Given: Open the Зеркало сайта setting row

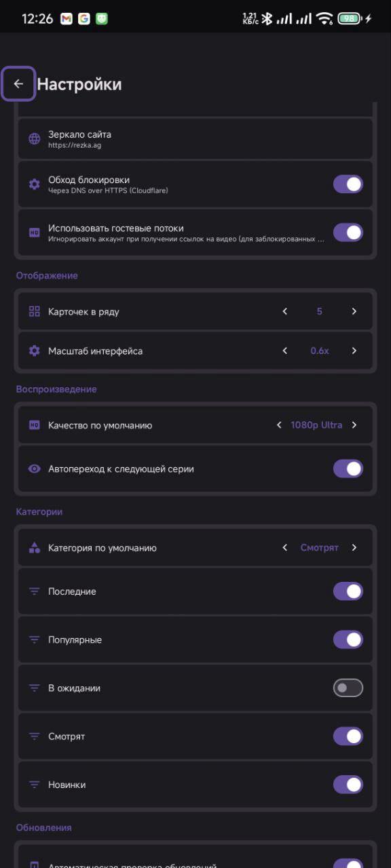Looking at the screenshot, I should pyautogui.click(x=195, y=138).
